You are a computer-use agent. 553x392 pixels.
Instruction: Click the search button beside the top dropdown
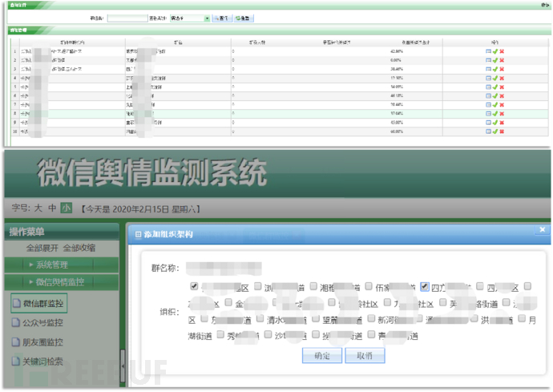point(222,18)
